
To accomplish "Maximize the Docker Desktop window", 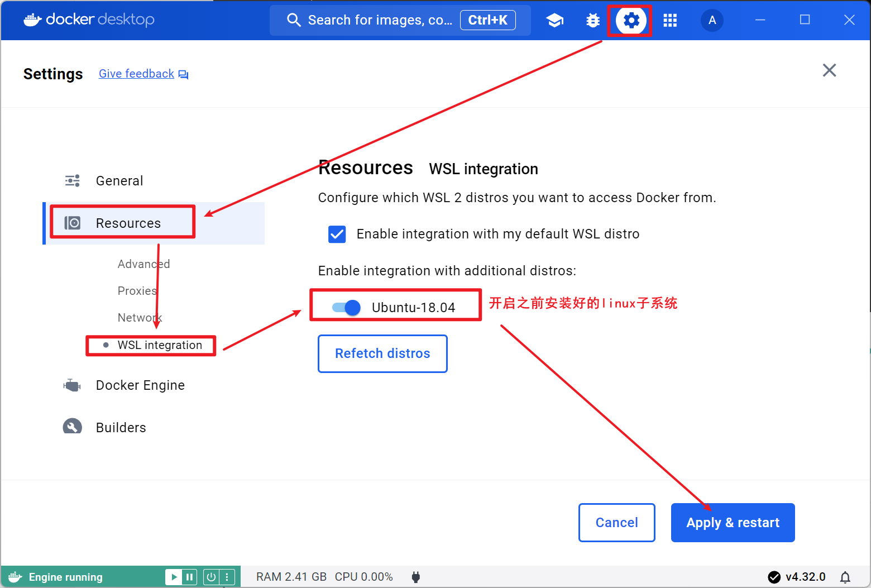I will [805, 20].
